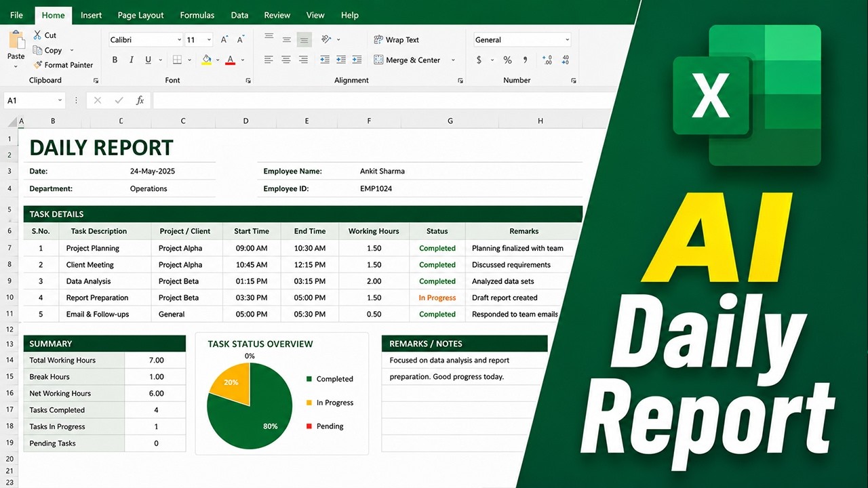Click formula bar Cancel X icon
868x488 pixels.
(98, 100)
